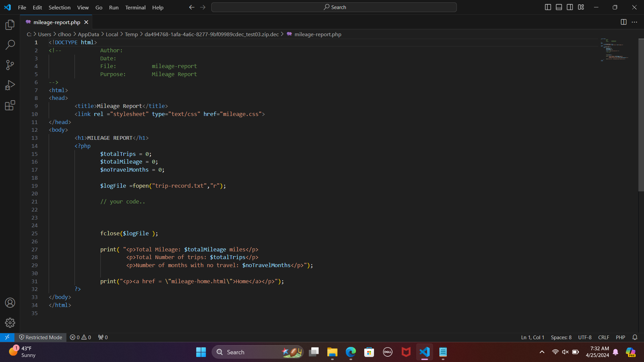Click Restricted Mode in the status bar
Viewport: 644px width, 362px height.
coord(41,337)
